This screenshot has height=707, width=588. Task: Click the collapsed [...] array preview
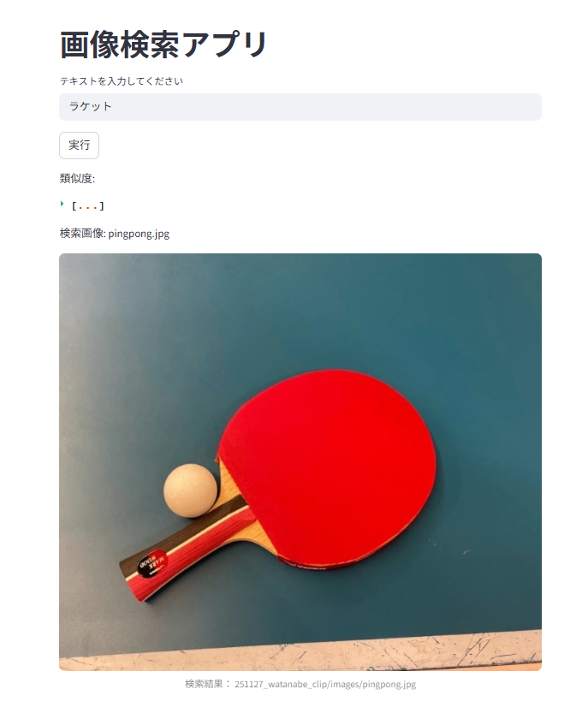tap(88, 206)
